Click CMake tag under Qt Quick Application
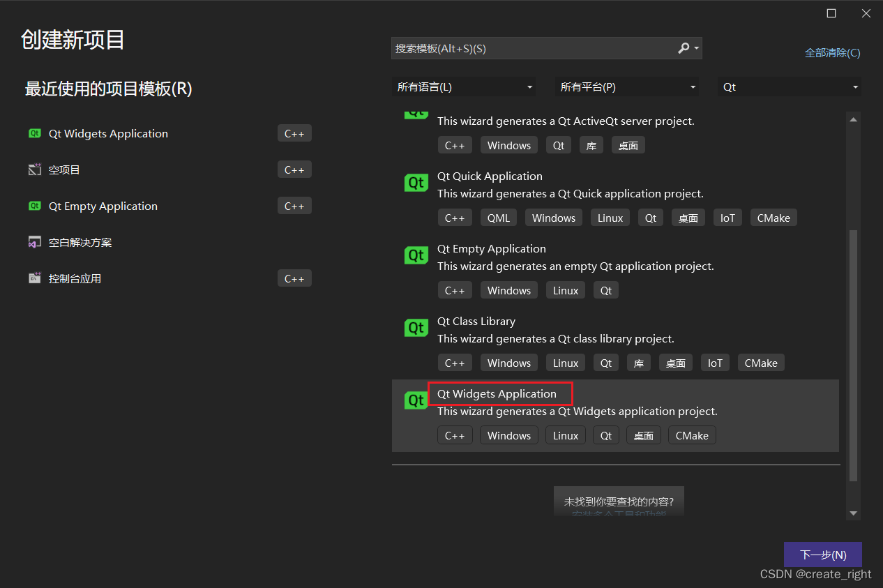Viewport: 883px width, 588px height. click(x=773, y=218)
